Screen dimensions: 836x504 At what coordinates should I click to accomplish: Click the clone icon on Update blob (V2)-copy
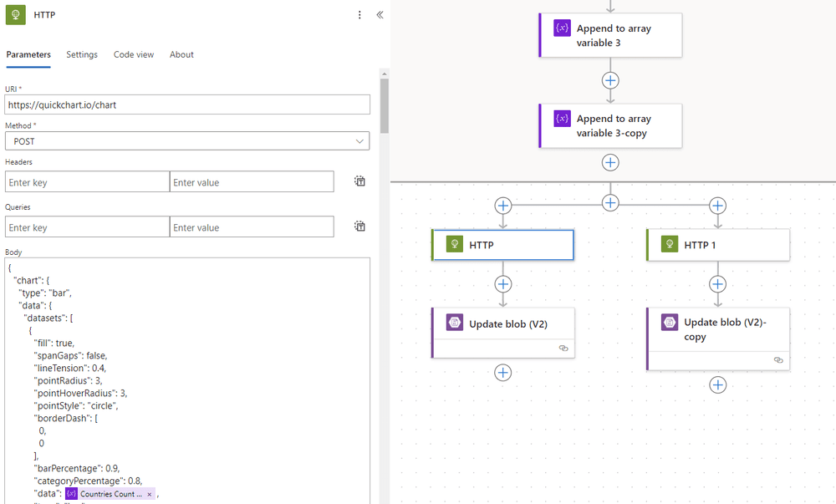pos(778,360)
